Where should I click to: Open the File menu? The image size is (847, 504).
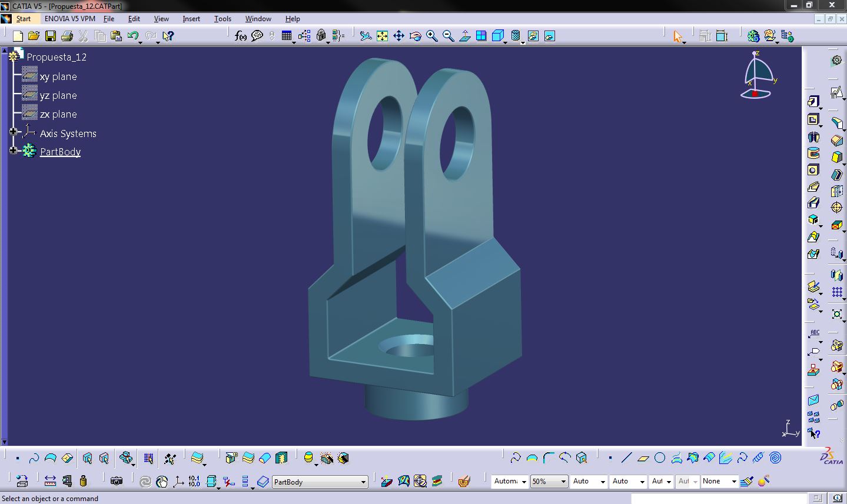tap(109, 19)
